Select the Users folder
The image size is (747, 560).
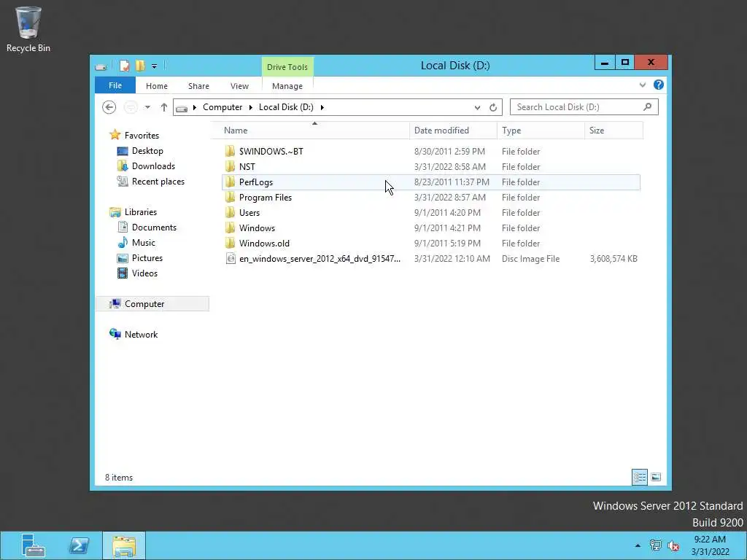(x=430, y=213)
